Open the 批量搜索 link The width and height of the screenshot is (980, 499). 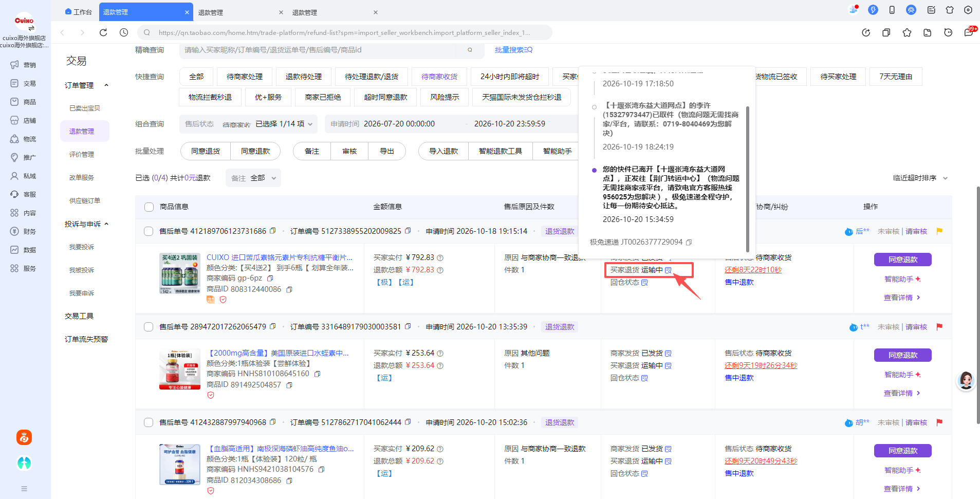pos(513,50)
